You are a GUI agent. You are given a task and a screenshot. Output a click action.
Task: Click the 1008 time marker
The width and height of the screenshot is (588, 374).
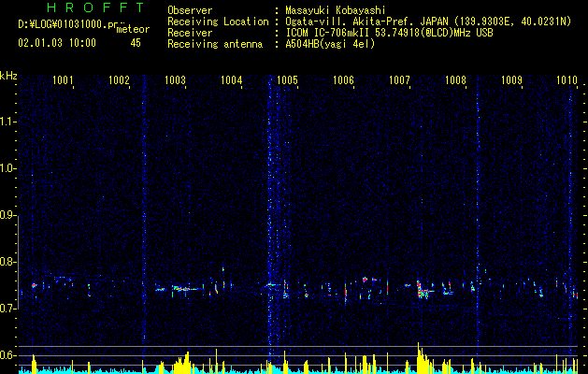point(455,80)
